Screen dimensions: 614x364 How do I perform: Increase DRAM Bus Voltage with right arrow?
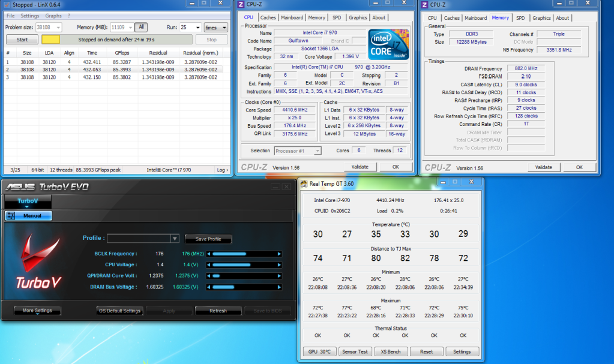[279, 287]
